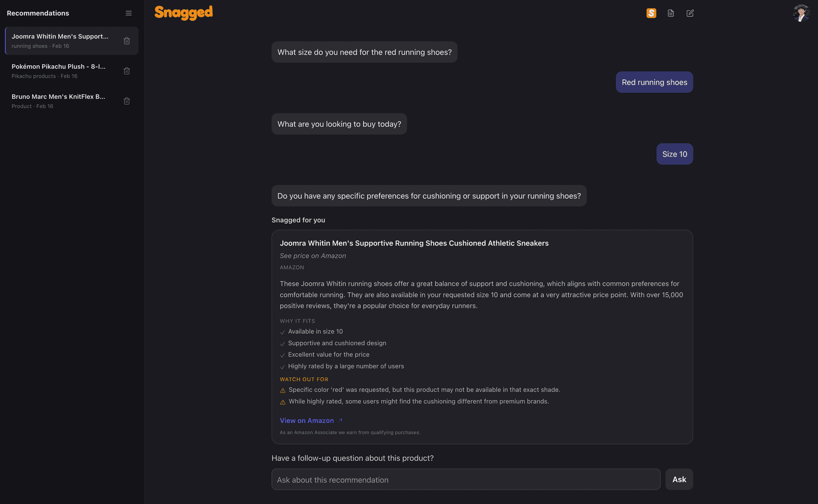Open the external link arrow beside View on Amazon

point(340,420)
